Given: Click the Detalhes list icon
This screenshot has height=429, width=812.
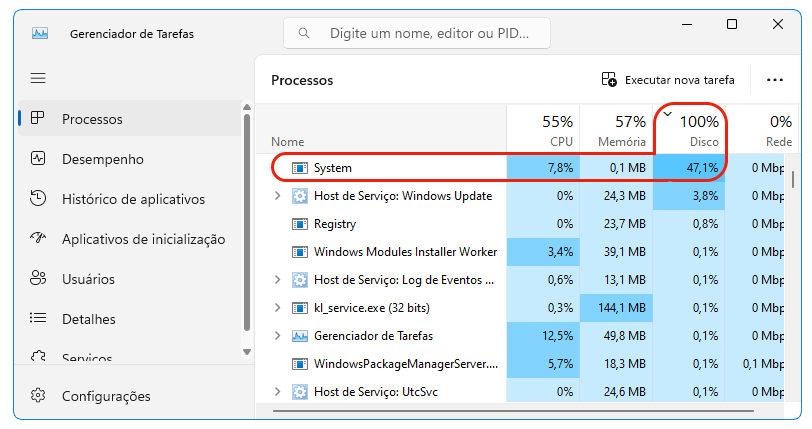Looking at the screenshot, I should pos(38,318).
